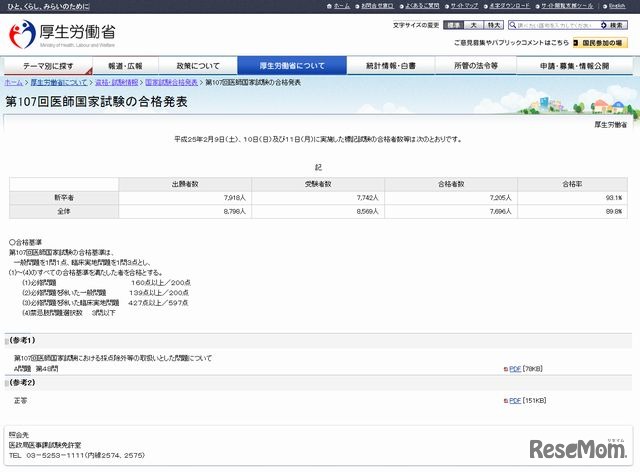This screenshot has height=472, width=640.
Task: Click the 厚生労働省 logo
Action: (62, 34)
